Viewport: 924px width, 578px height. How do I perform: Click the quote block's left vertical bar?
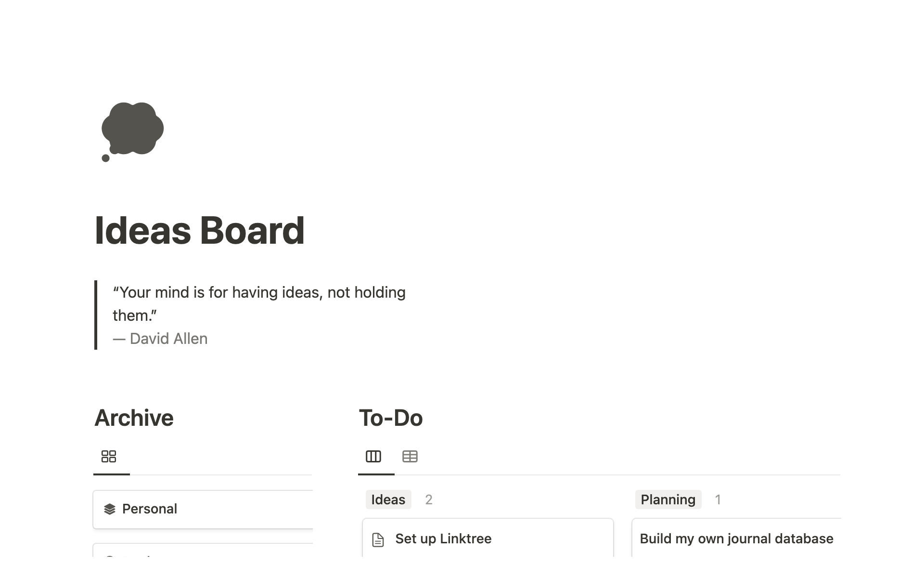(96, 315)
